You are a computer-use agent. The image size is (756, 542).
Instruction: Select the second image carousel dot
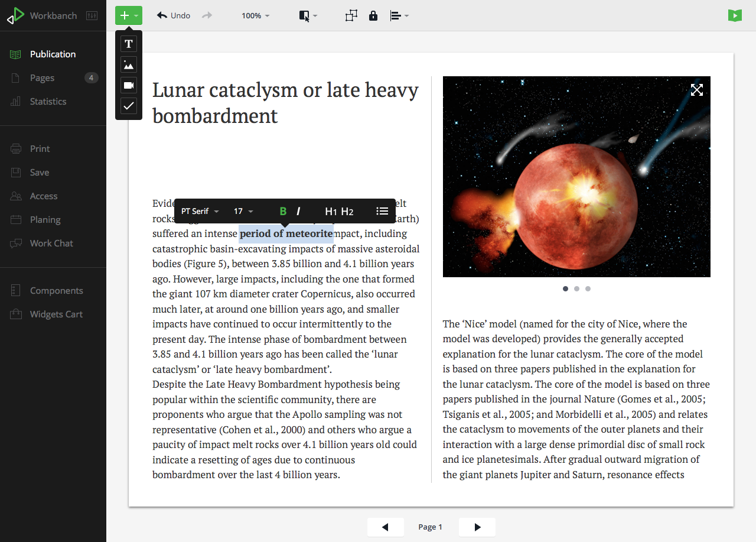coord(577,289)
